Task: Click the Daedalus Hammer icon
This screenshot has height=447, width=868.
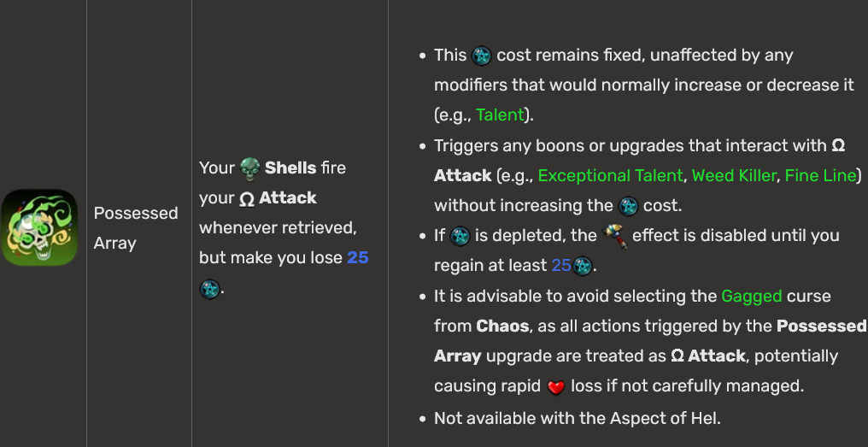Action: pyautogui.click(x=614, y=236)
